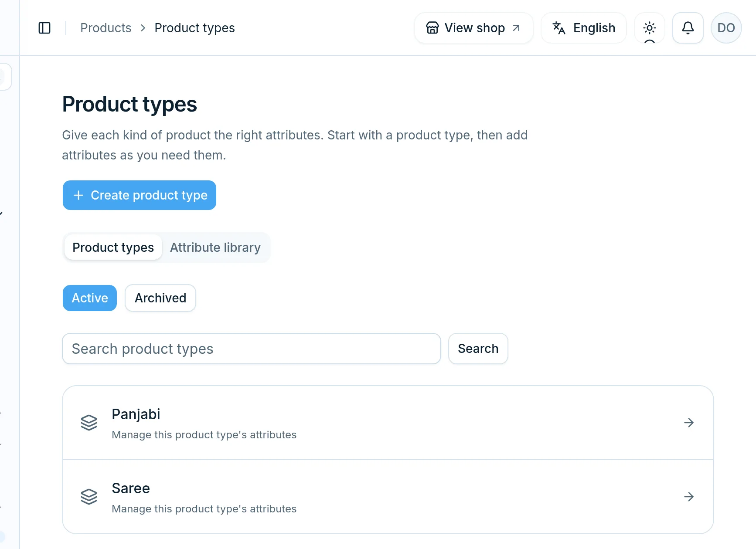Open the DO user avatar menu

click(x=726, y=28)
